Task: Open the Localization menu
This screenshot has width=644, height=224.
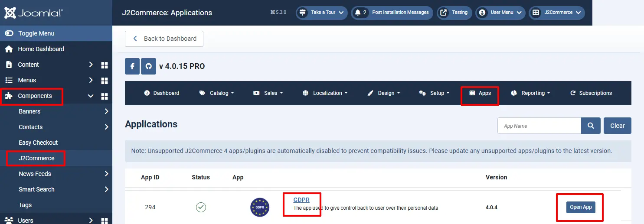Action: (325, 93)
